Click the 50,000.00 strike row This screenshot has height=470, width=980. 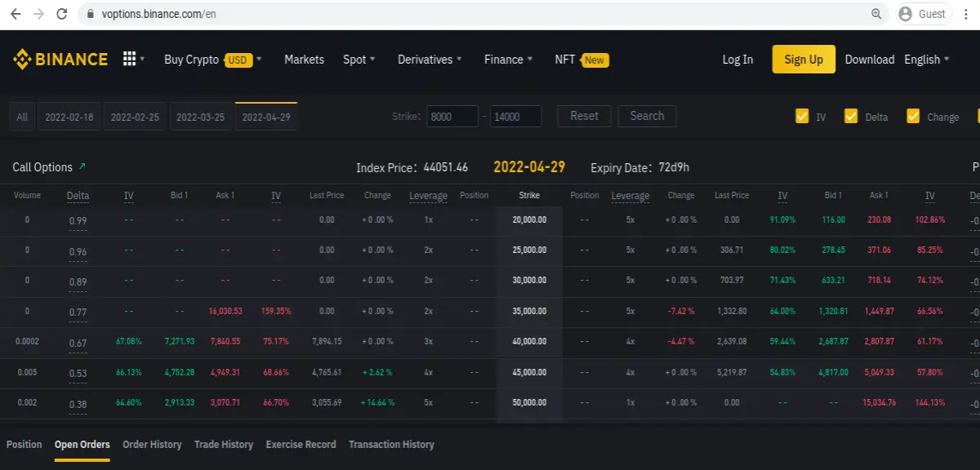490,403
